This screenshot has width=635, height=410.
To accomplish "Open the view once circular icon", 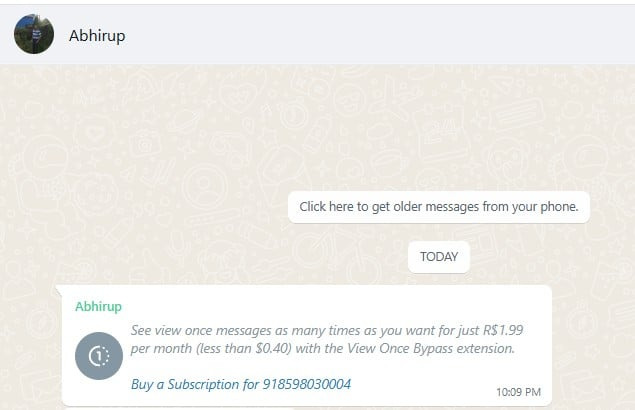I will [99, 356].
